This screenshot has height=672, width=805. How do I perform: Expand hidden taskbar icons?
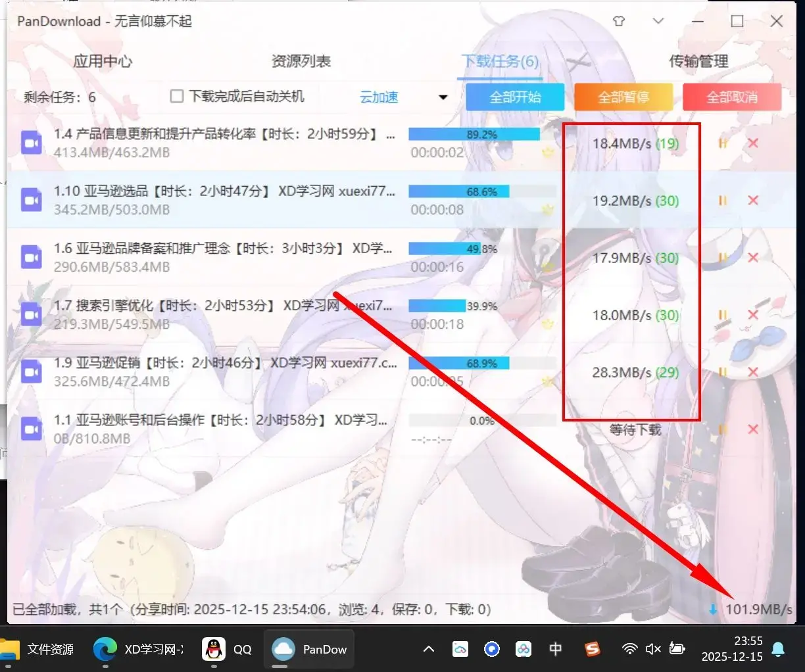coord(428,649)
